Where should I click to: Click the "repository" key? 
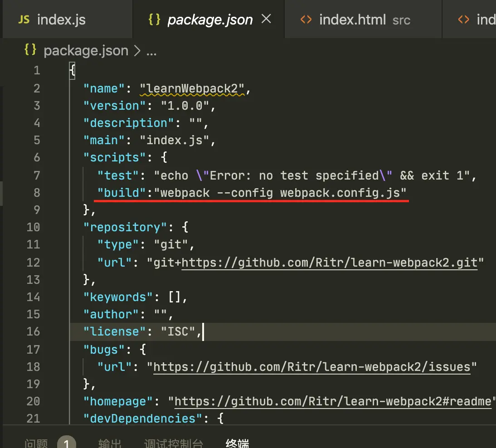coord(125,227)
